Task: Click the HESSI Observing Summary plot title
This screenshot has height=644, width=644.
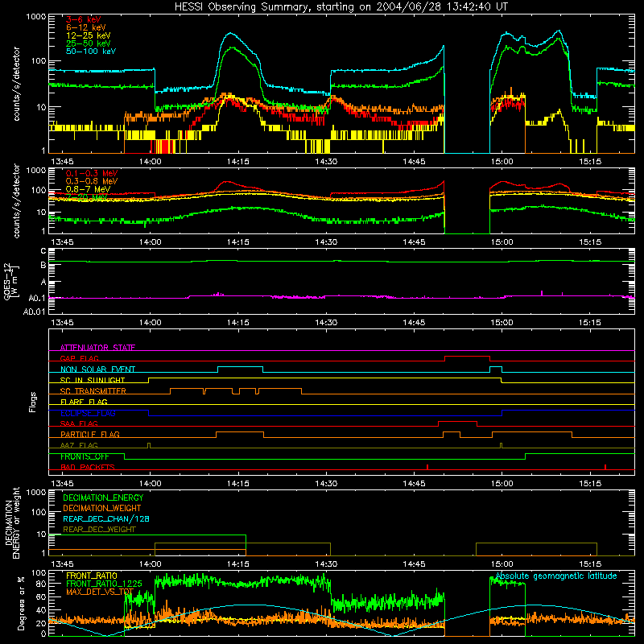Action: pyautogui.click(x=341, y=7)
